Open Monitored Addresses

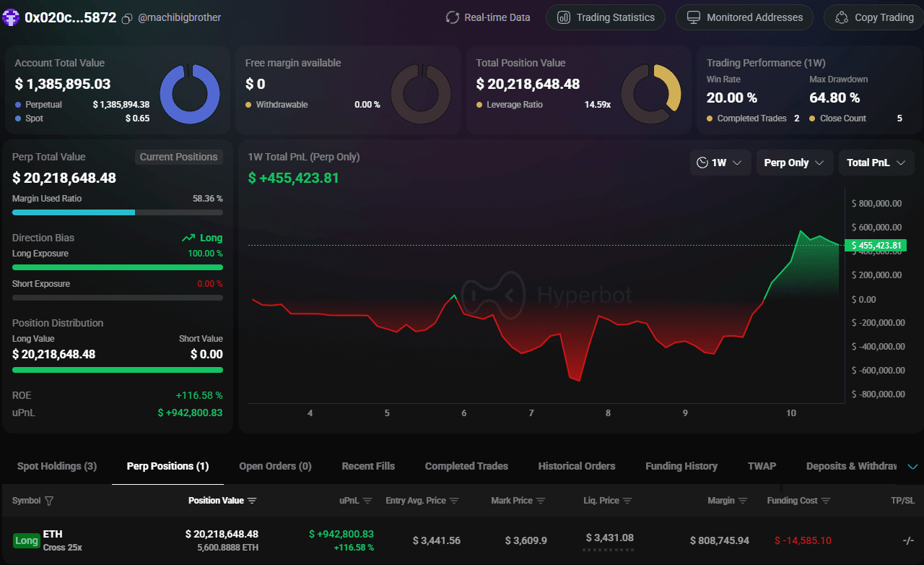744,17
